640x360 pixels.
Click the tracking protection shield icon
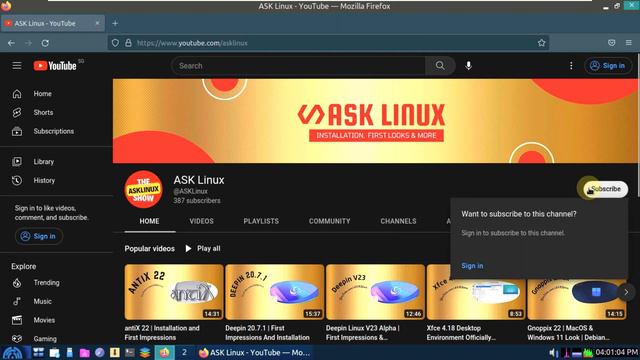tap(115, 43)
